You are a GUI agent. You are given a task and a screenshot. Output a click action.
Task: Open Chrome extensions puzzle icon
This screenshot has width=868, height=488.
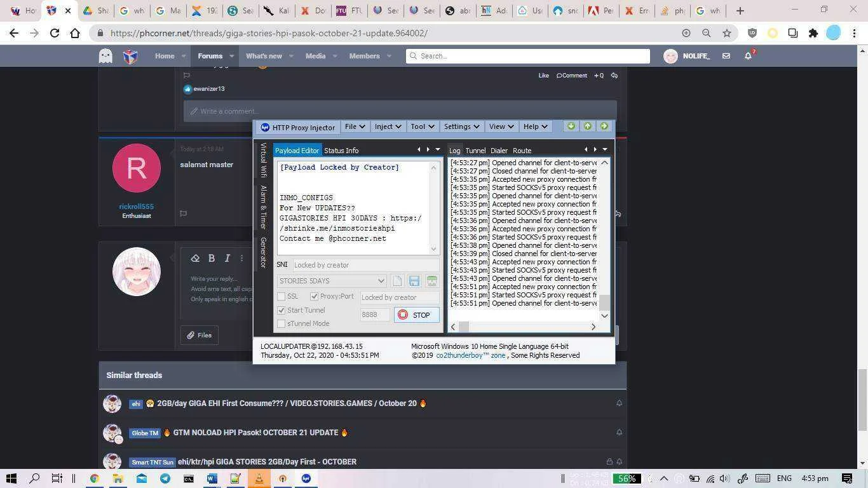pyautogui.click(x=813, y=33)
